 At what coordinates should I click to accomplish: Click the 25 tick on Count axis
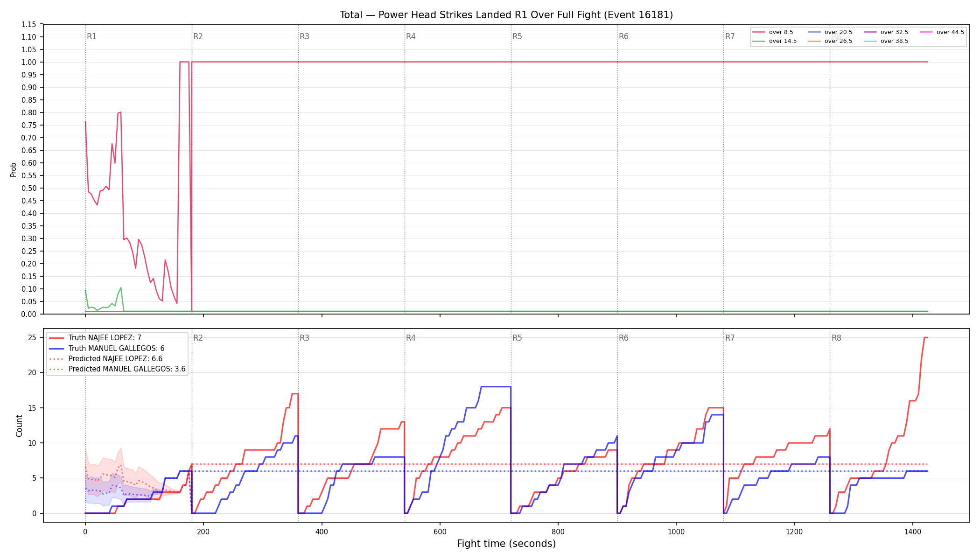point(32,338)
